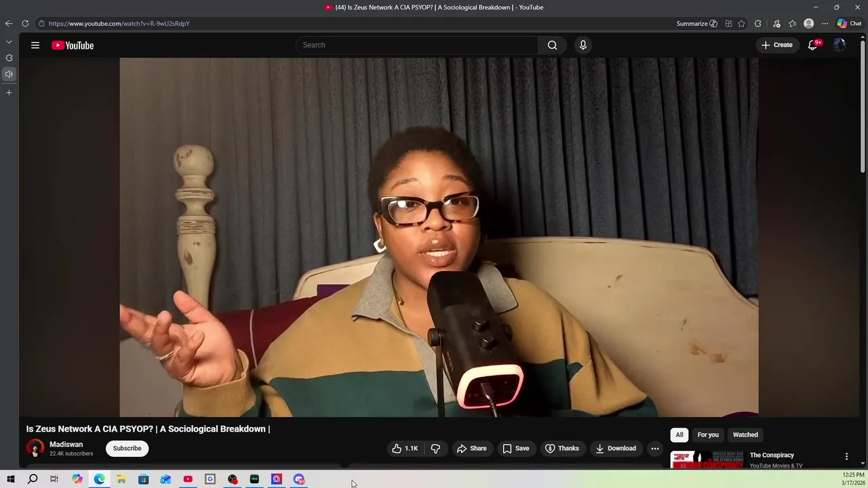Open the media control music note icon
Screen dimensions: 868x488
(776, 24)
